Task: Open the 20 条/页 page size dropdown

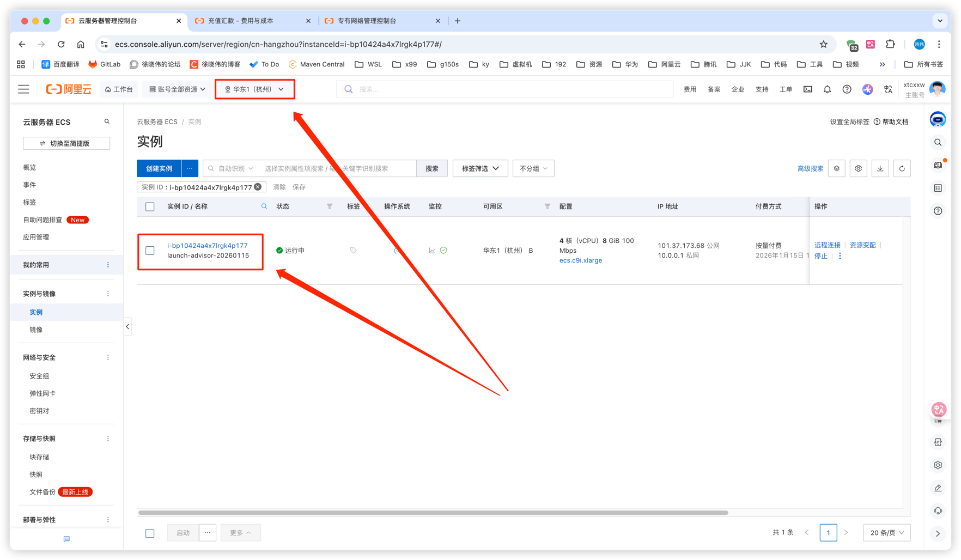Action: (x=886, y=533)
